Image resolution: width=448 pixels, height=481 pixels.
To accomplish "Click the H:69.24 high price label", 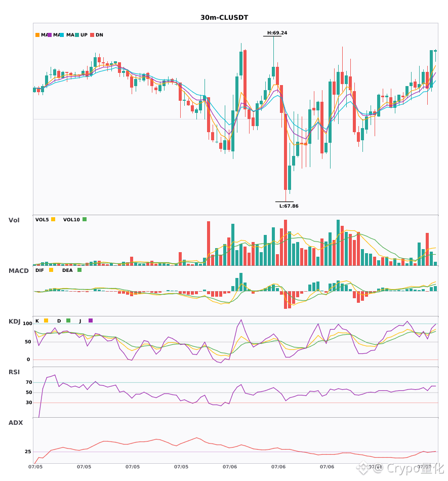I will (277, 33).
